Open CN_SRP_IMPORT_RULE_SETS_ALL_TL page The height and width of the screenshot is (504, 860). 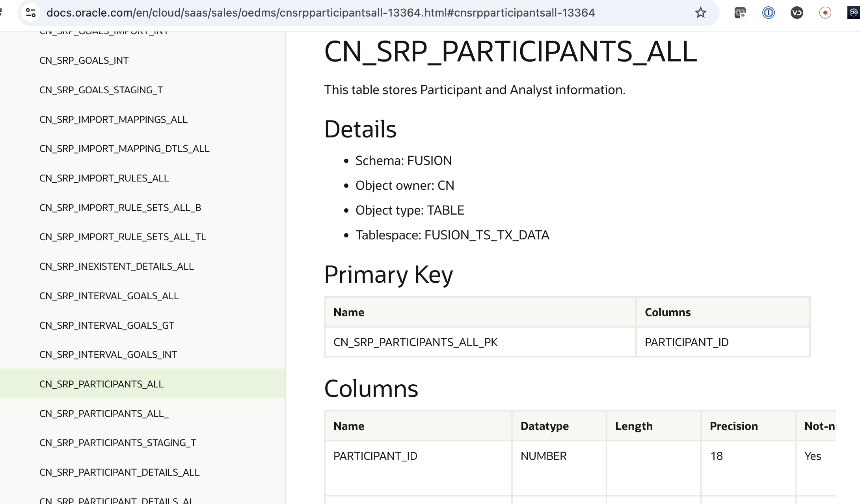tap(123, 237)
